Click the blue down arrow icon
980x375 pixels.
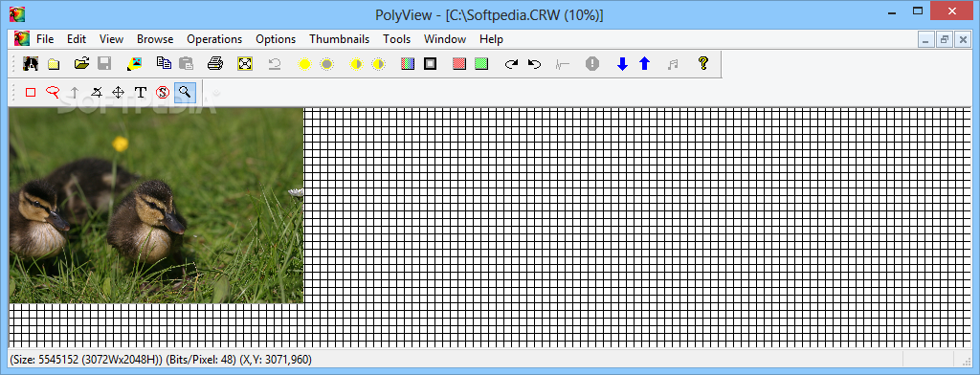pos(622,64)
